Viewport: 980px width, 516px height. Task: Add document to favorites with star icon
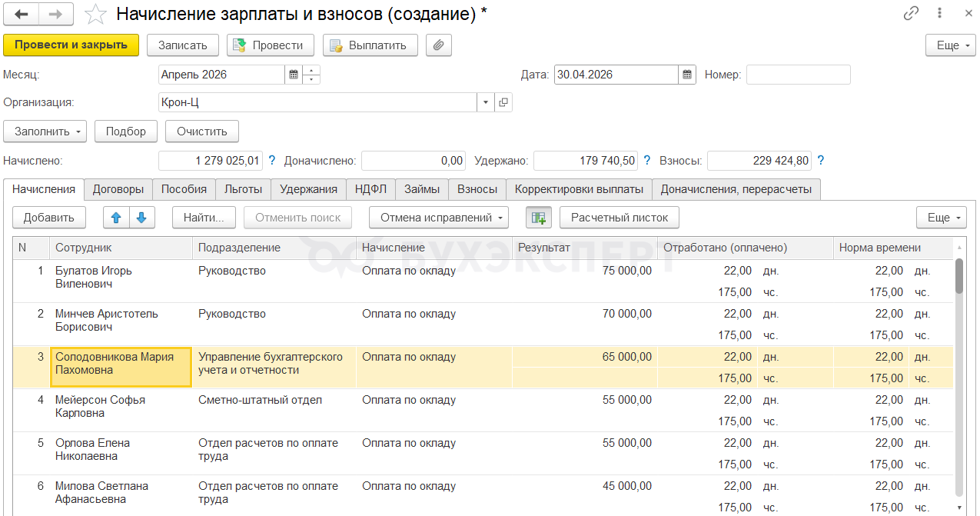coord(95,15)
